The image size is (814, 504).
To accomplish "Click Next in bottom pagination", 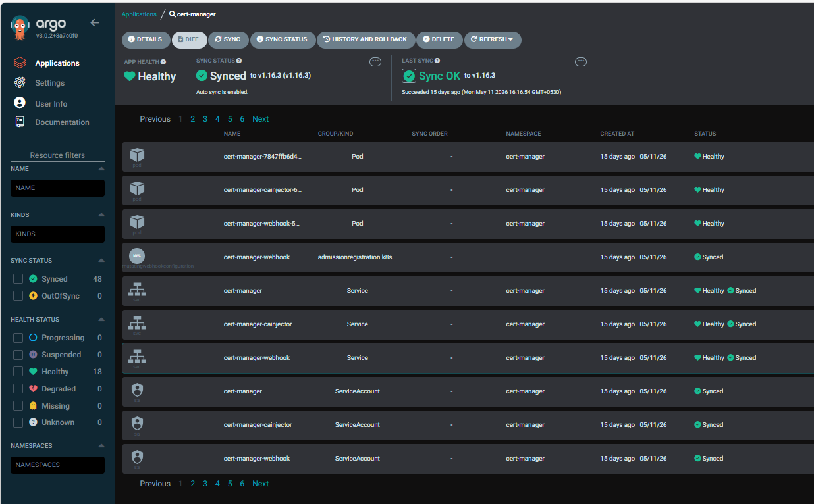I will tap(261, 484).
